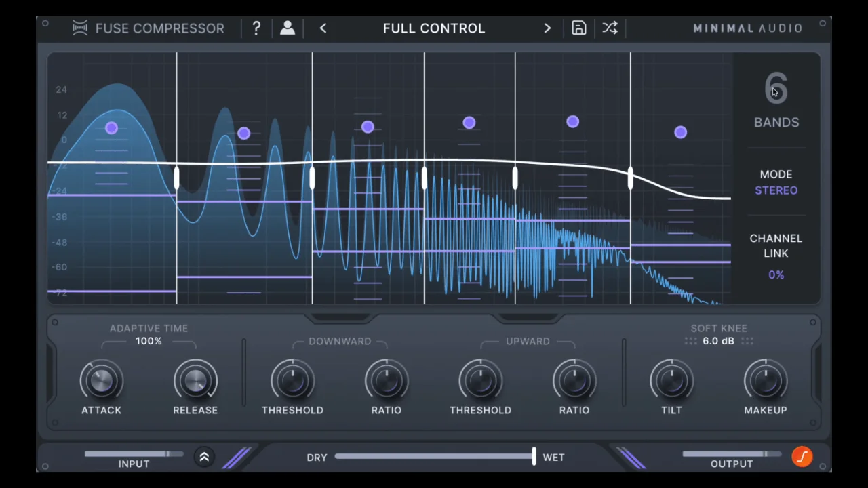
Task: Click the ADAPTIVE TIME label
Action: pyautogui.click(x=149, y=328)
